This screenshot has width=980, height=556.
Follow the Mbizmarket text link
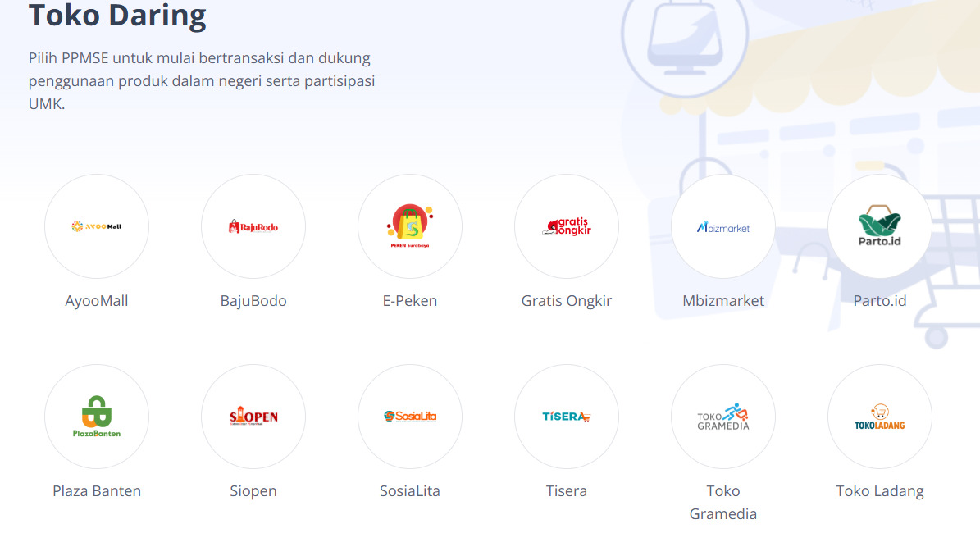(x=723, y=300)
